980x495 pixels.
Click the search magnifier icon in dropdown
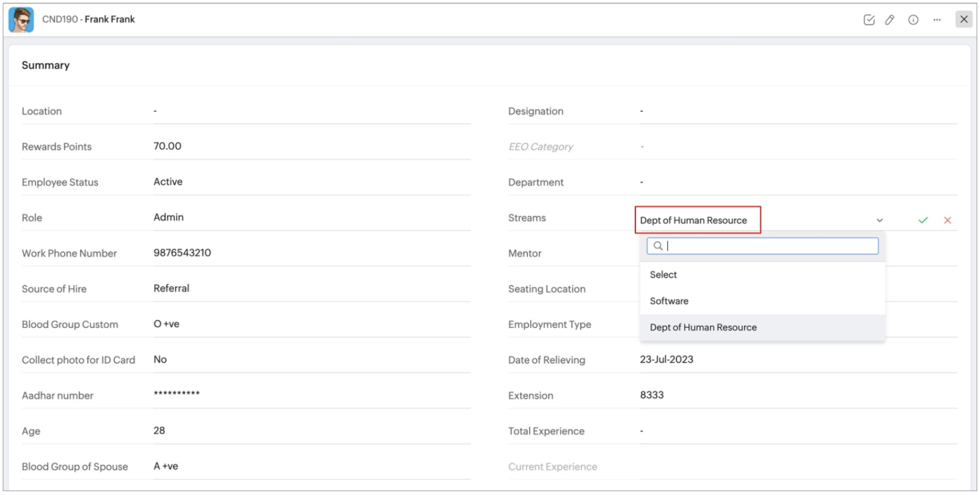tap(658, 246)
